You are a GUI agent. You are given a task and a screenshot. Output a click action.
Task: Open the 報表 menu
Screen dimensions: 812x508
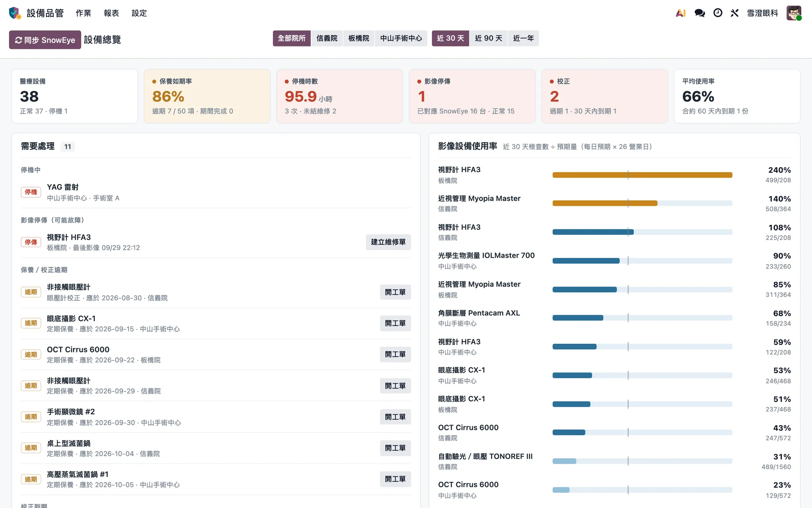[111, 13]
